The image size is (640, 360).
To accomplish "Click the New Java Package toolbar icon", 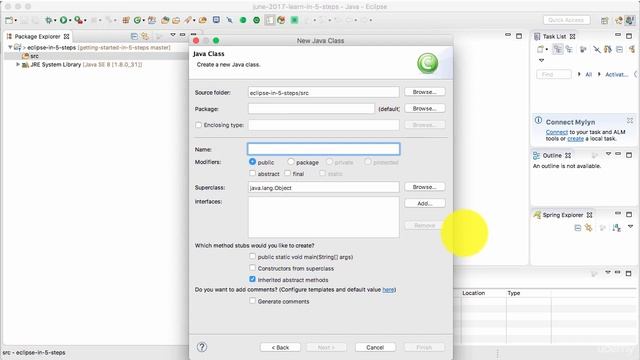I will [126, 20].
